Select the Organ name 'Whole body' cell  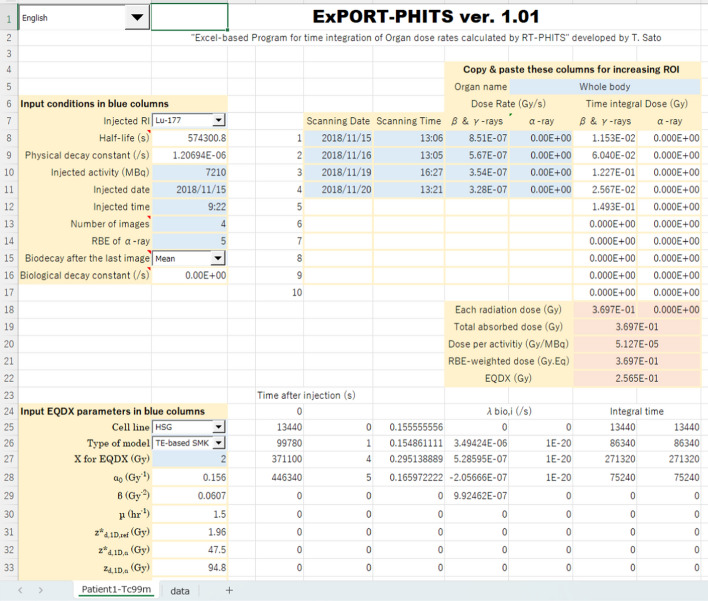[605, 87]
